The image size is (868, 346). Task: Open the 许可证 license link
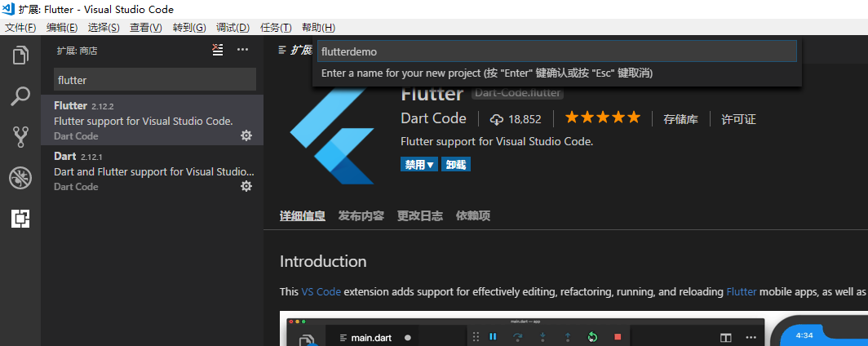(738, 119)
